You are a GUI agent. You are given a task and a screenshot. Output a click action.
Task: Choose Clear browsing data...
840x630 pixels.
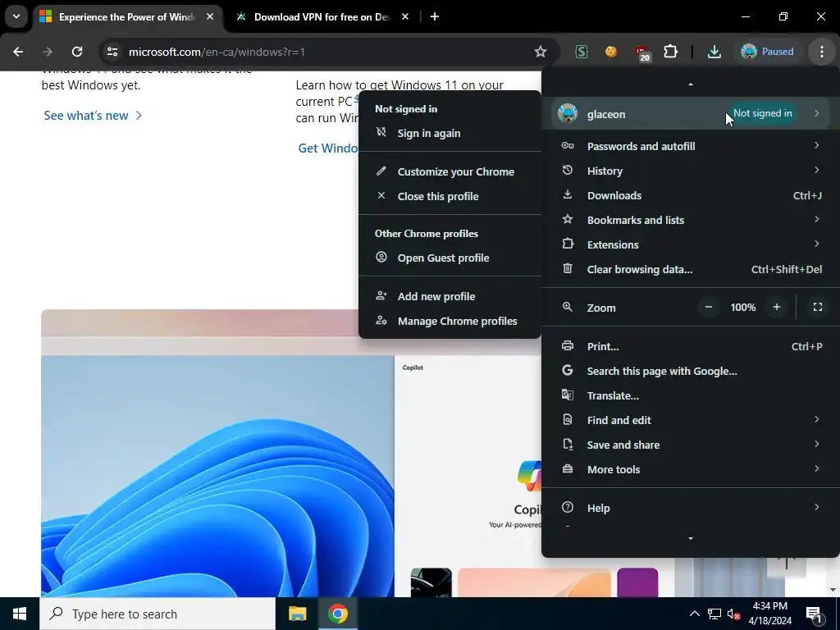point(691,269)
